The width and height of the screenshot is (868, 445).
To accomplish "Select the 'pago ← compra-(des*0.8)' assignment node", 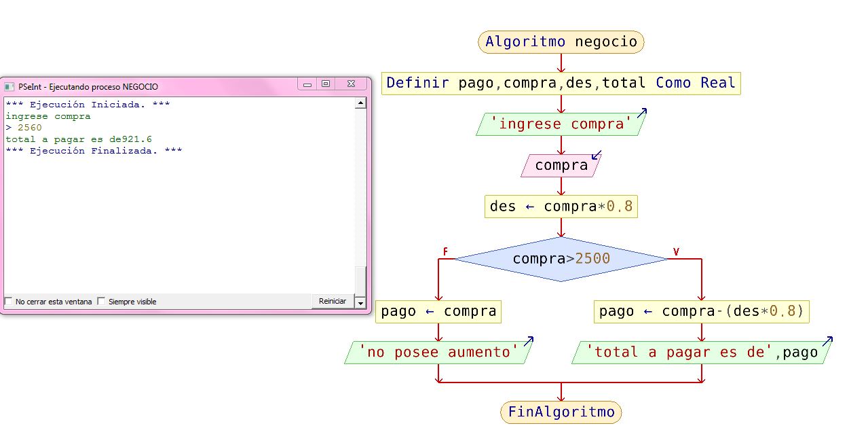I will click(700, 311).
